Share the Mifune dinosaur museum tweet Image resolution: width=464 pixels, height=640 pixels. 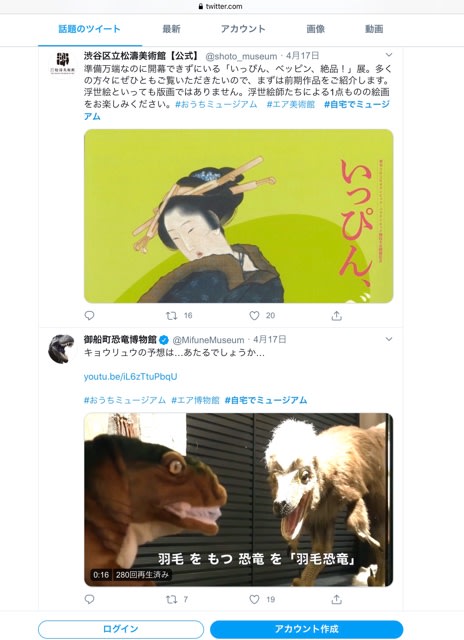click(x=336, y=599)
